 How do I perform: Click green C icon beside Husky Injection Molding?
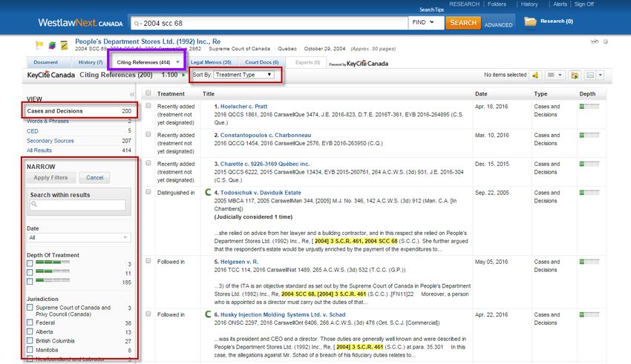pyautogui.click(x=208, y=314)
